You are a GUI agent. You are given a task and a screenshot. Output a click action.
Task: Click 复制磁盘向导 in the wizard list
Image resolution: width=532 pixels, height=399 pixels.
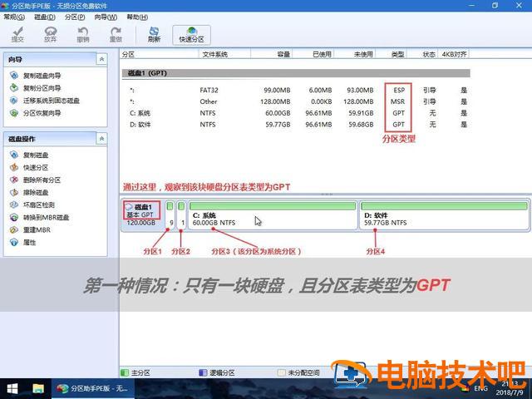click(x=42, y=76)
